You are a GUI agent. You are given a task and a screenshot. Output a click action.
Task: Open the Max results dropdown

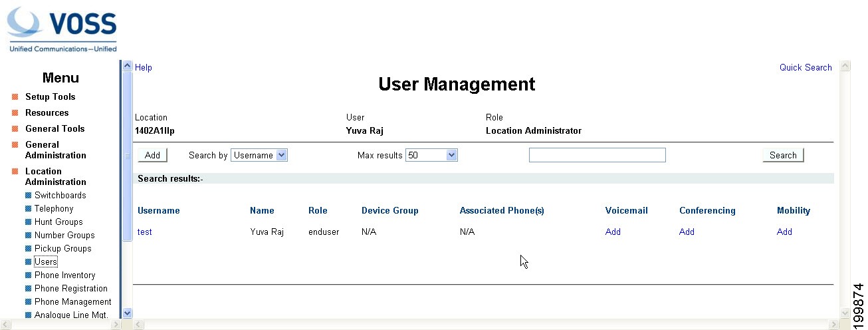coord(432,155)
